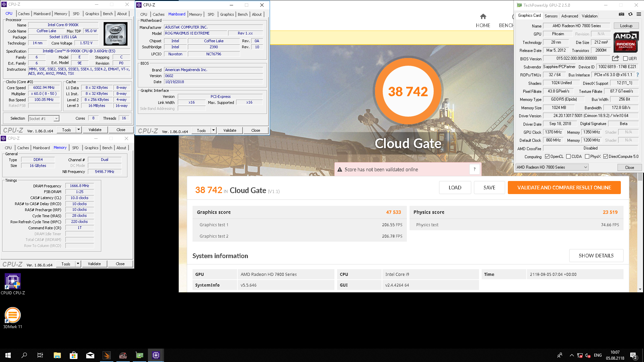Toggle the OpenCL checkbox
This screenshot has width=644, height=362.
[547, 157]
